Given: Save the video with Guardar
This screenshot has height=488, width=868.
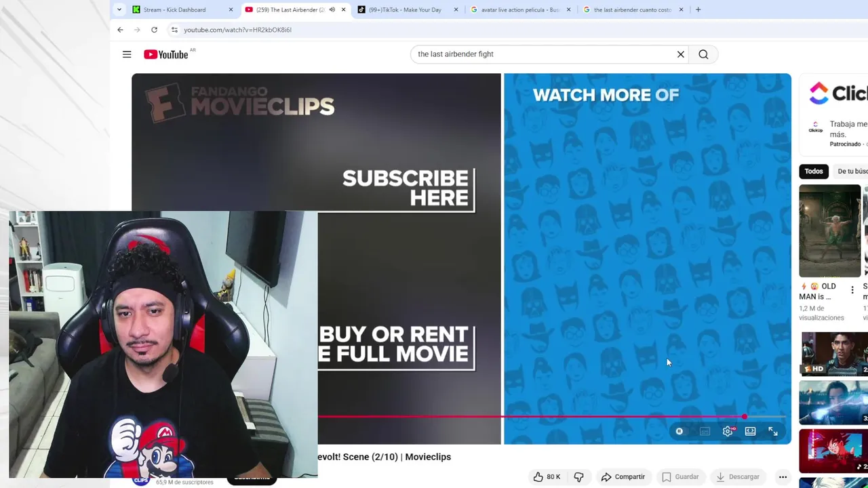Looking at the screenshot, I should [680, 476].
